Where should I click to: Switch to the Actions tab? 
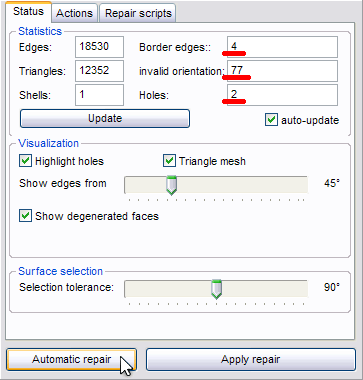(74, 13)
